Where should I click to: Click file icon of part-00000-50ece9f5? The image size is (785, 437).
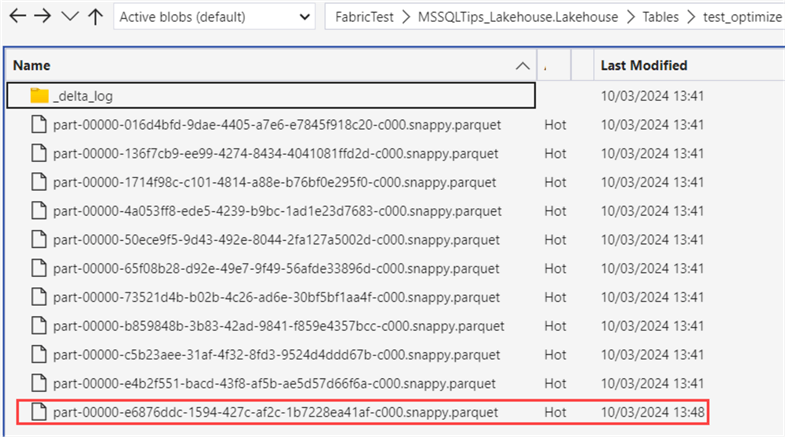[39, 239]
